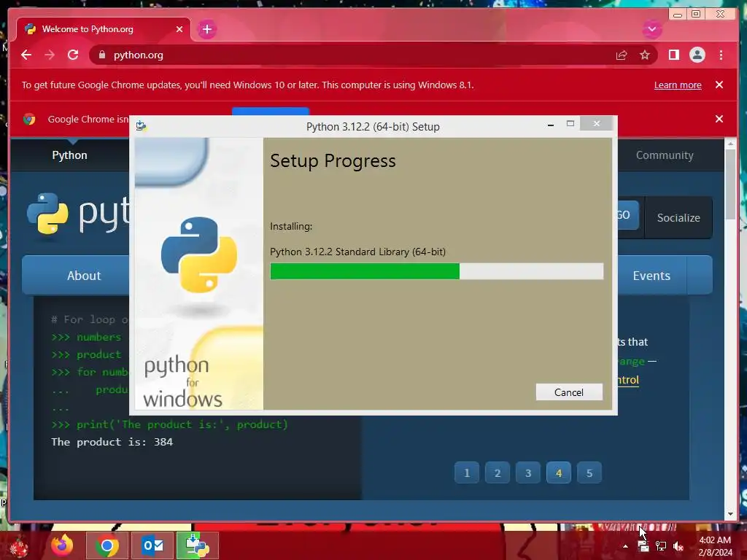Switch to Python installer in taskbar
The width and height of the screenshot is (747, 560).
197,545
